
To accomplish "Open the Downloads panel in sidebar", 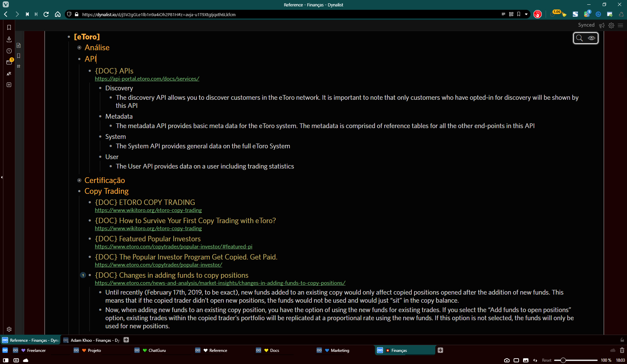I will [9, 39].
